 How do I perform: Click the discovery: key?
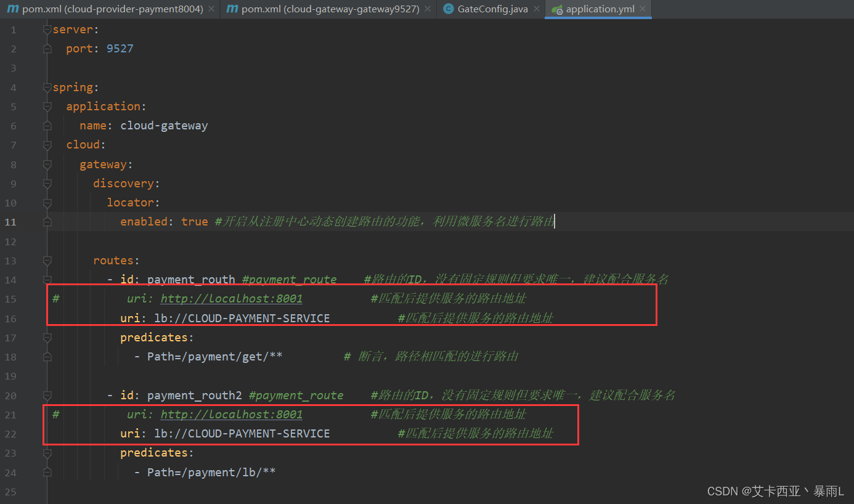(x=127, y=184)
